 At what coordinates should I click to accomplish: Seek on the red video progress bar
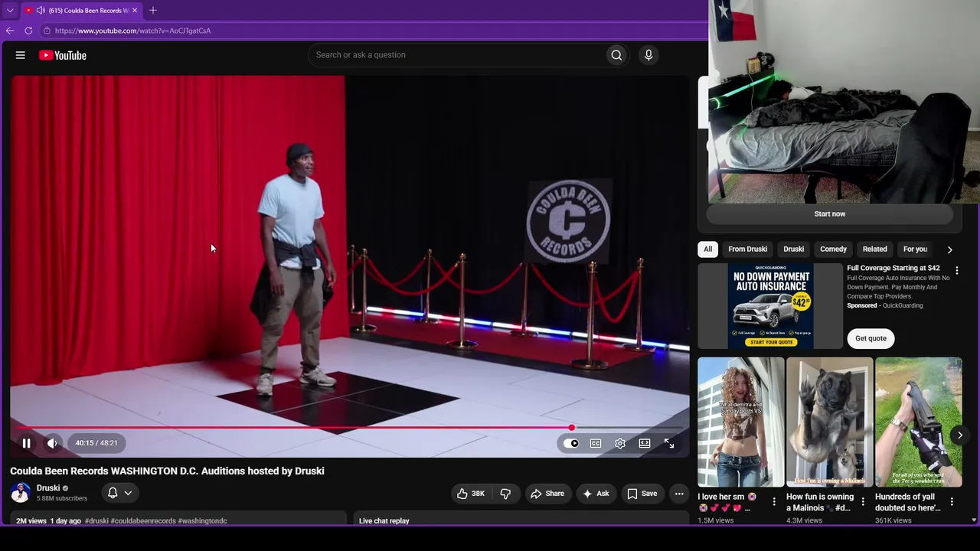coord(350,428)
